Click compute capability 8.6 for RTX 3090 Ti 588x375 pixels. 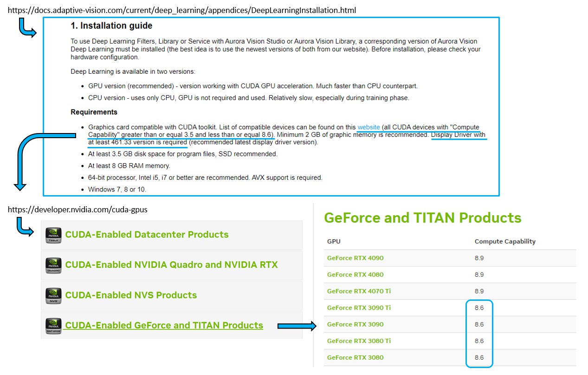(479, 308)
